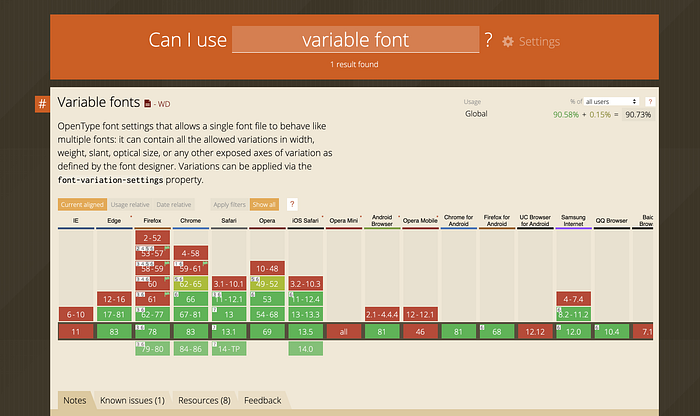Click the question mark beside Show all
Screen dimensions: 700x416
tap(292, 204)
